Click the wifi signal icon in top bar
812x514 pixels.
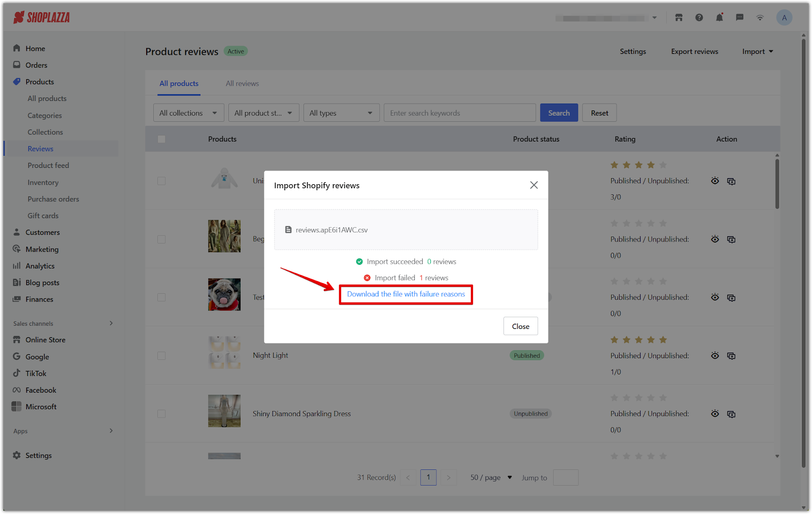(x=760, y=18)
